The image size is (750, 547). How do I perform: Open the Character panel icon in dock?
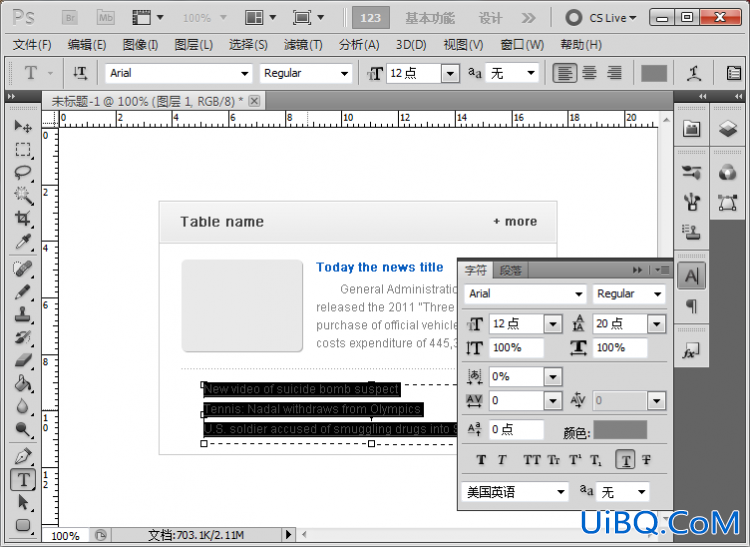[x=692, y=276]
